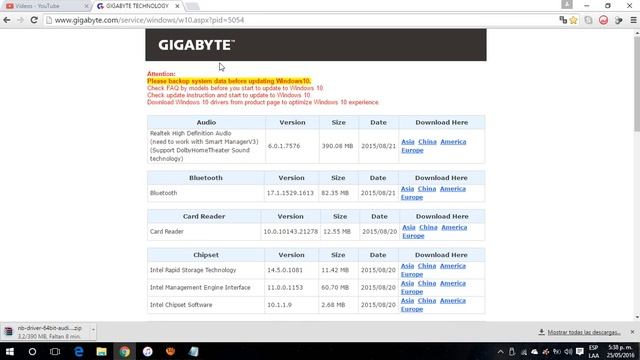
Task: Open Task View on taskbar
Action: [x=55, y=351]
